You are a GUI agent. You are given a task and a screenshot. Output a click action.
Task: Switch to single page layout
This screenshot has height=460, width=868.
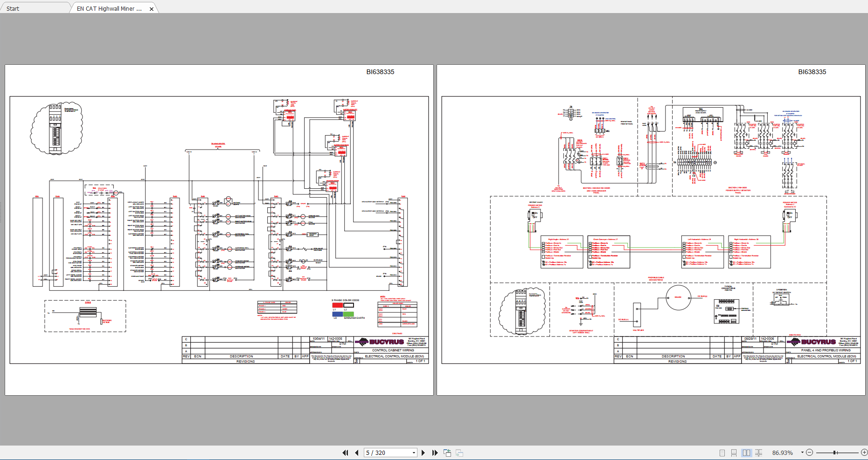coord(722,453)
